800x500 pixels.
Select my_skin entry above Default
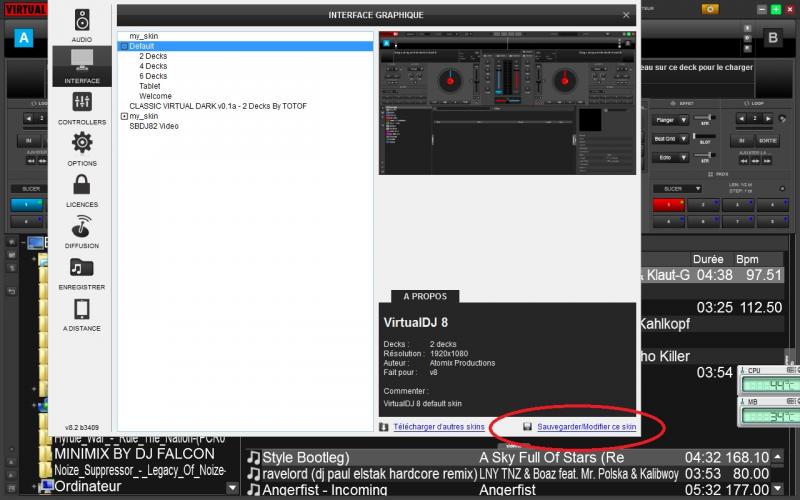pyautogui.click(x=143, y=36)
